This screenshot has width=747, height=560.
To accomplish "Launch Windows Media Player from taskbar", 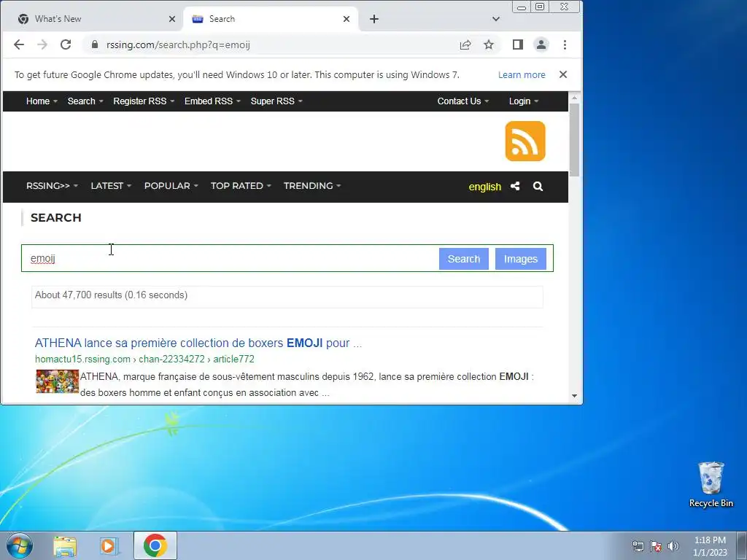I will click(x=109, y=546).
